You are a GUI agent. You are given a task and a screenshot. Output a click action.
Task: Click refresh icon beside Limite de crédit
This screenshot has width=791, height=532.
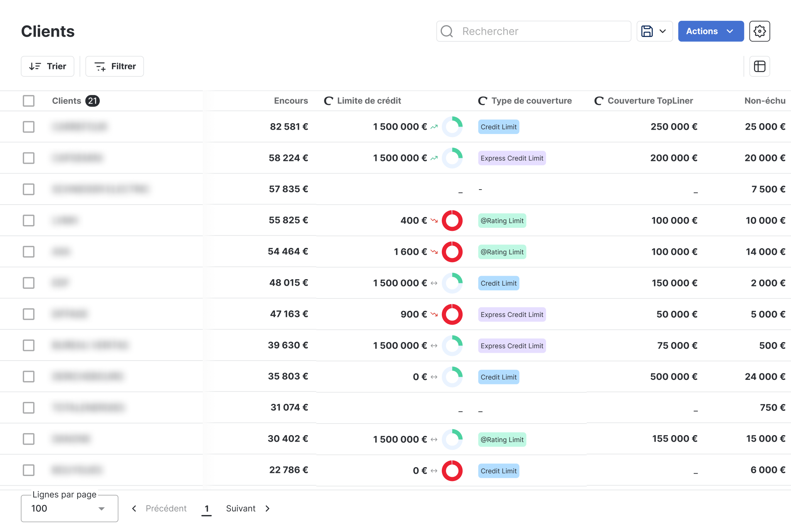328,101
